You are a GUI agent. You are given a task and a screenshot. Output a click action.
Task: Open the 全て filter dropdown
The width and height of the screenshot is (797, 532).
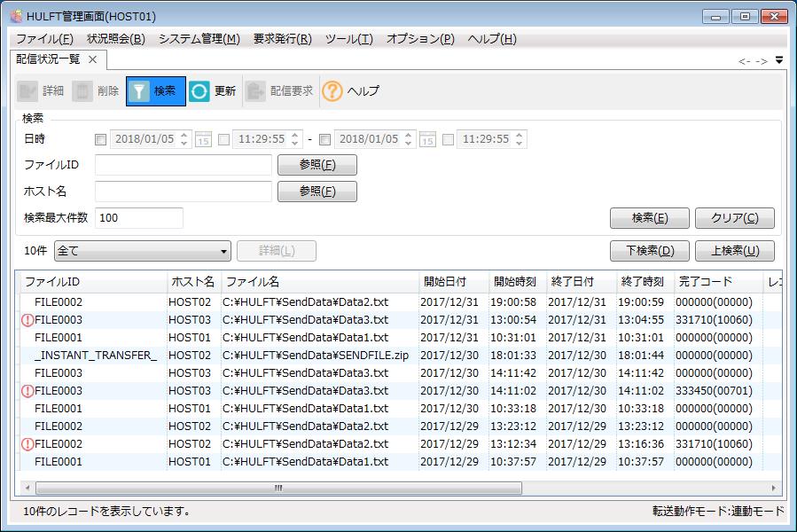(x=143, y=251)
